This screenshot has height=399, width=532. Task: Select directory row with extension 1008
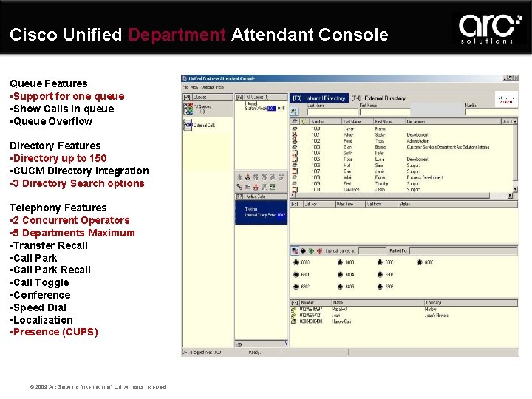[x=402, y=177]
